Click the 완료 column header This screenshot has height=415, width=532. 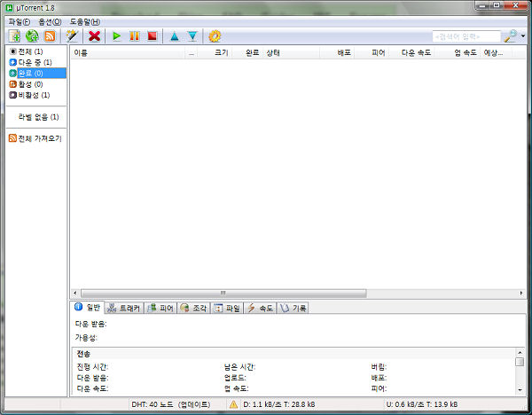[x=247, y=53]
